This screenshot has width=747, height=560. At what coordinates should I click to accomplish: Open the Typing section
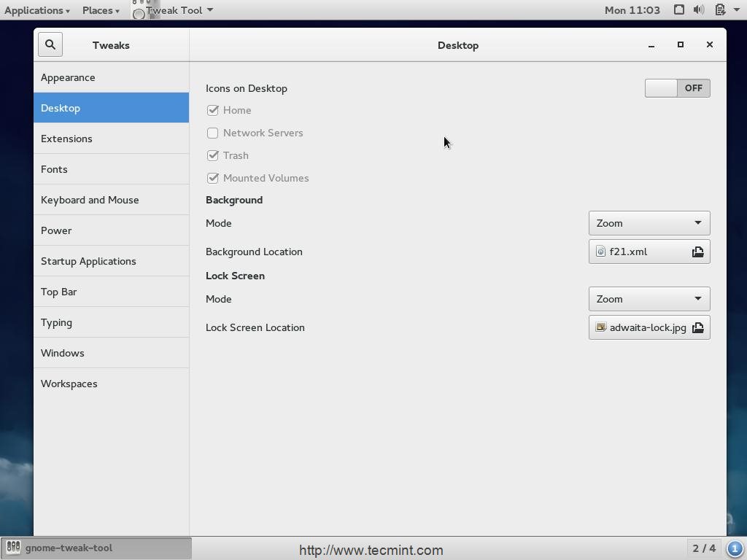pos(111,322)
